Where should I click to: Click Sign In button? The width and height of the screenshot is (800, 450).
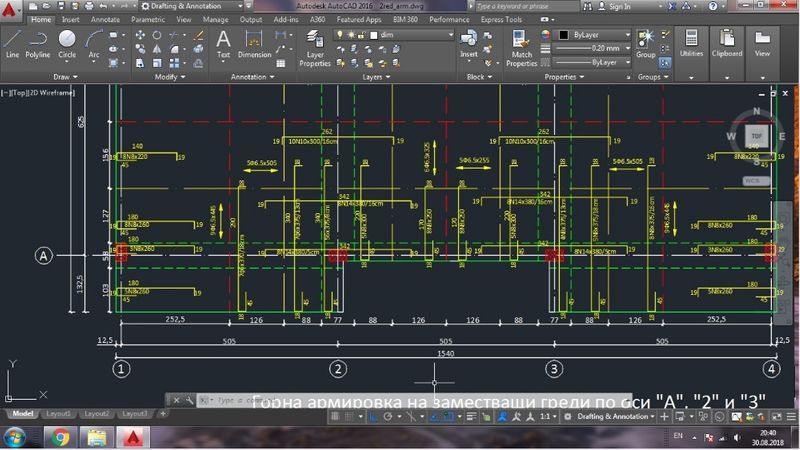point(615,6)
